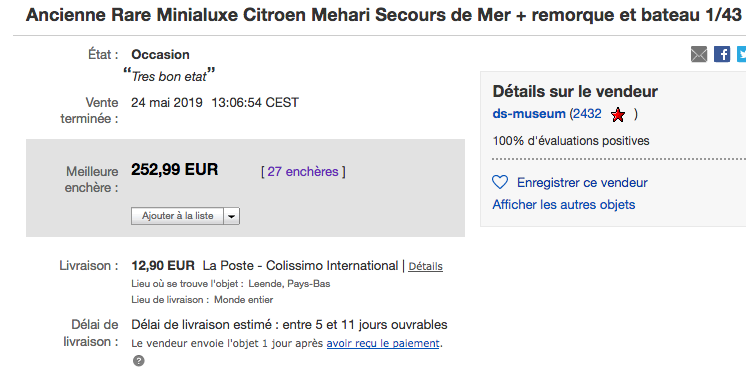This screenshot has width=746, height=378.
Task: Share listing via Twitter icon
Action: pyautogui.click(x=742, y=54)
